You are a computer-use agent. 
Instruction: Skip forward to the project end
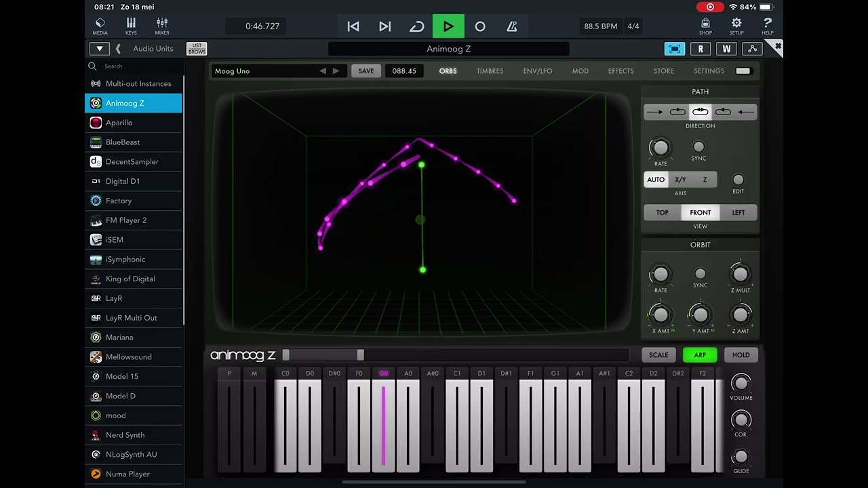click(x=385, y=26)
